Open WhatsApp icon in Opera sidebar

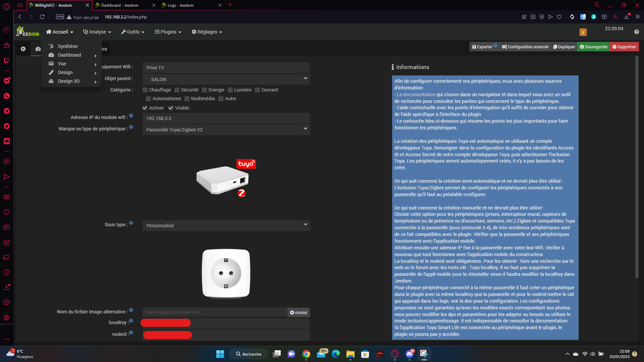point(7,96)
